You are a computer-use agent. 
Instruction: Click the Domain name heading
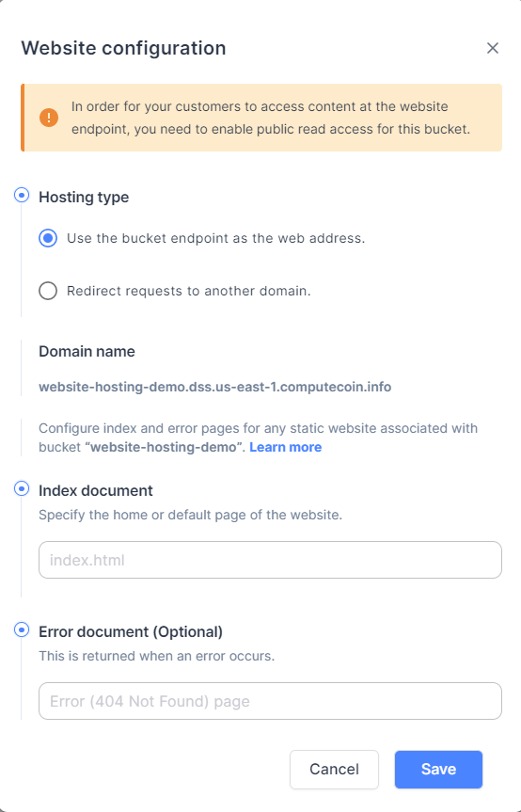87,351
